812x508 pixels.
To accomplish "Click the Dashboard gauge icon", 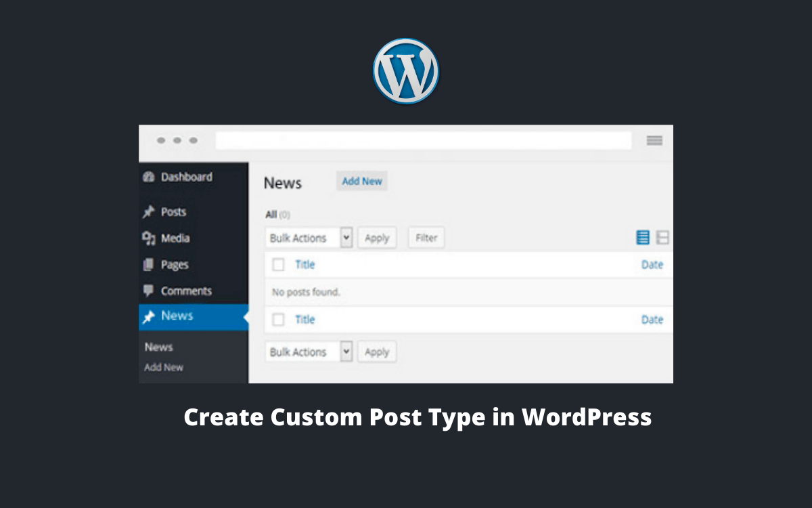I will (x=149, y=177).
